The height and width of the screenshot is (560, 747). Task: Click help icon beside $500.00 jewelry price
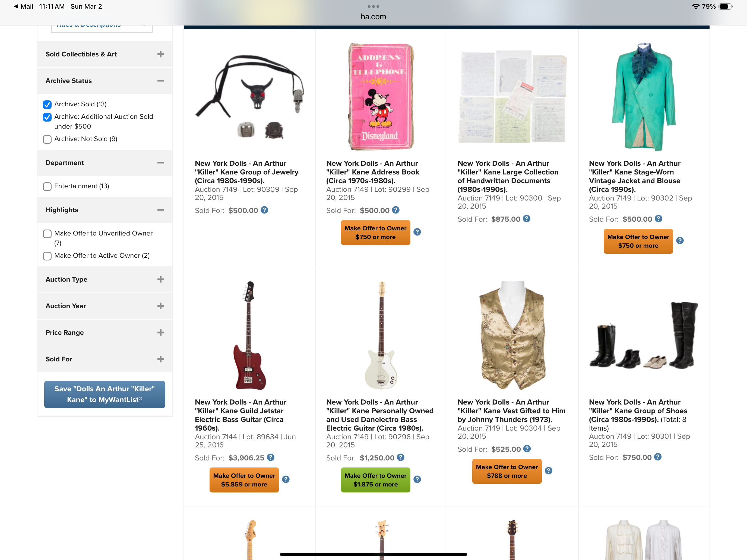tap(264, 210)
